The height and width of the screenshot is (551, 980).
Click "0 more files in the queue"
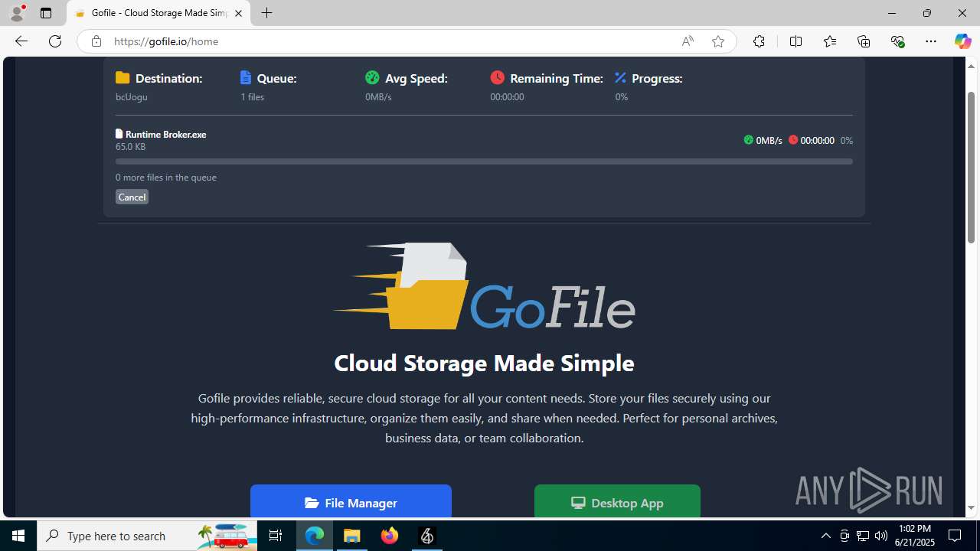(x=166, y=177)
